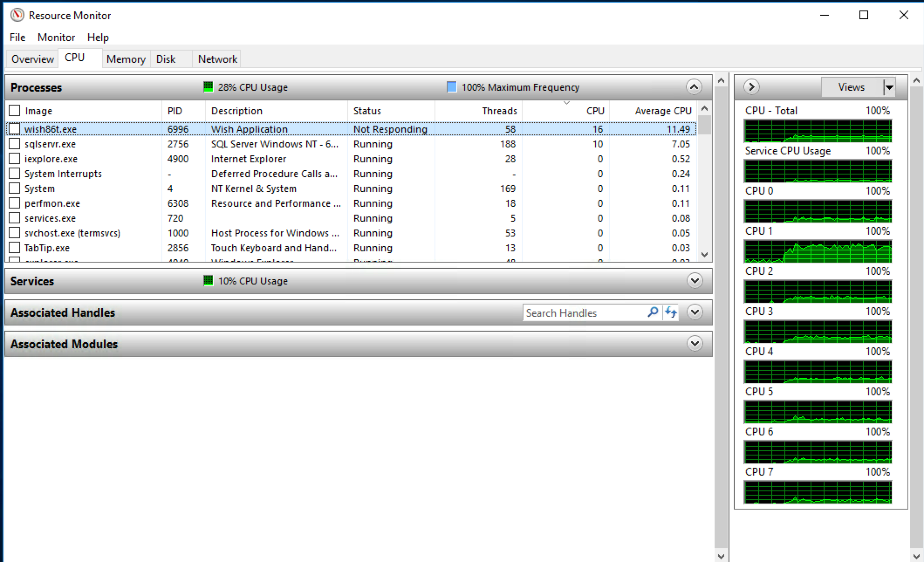Toggle the select-all Image header checkbox
Screen dimensions: 924x562
(x=14, y=110)
